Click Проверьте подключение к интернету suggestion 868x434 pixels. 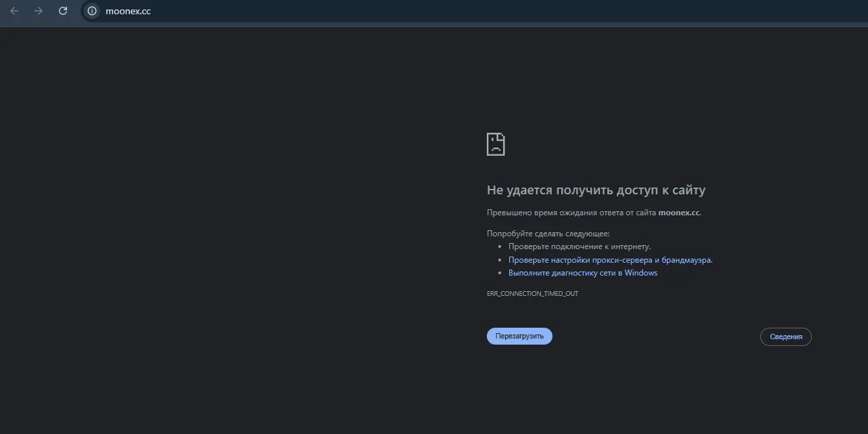tap(580, 246)
